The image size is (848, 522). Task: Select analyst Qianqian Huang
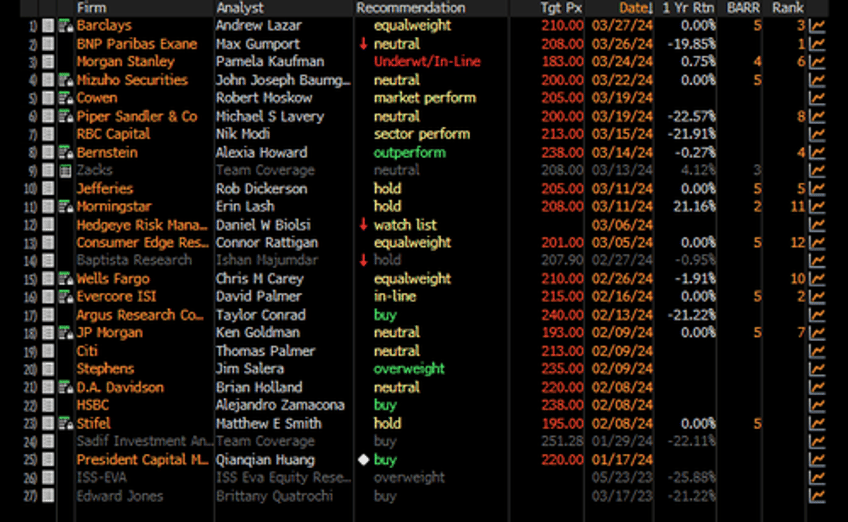[265, 460]
